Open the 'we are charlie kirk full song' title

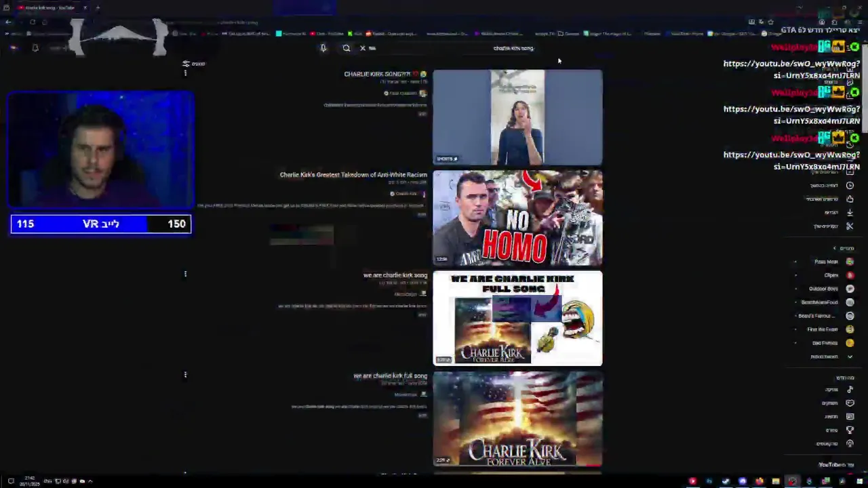click(390, 375)
